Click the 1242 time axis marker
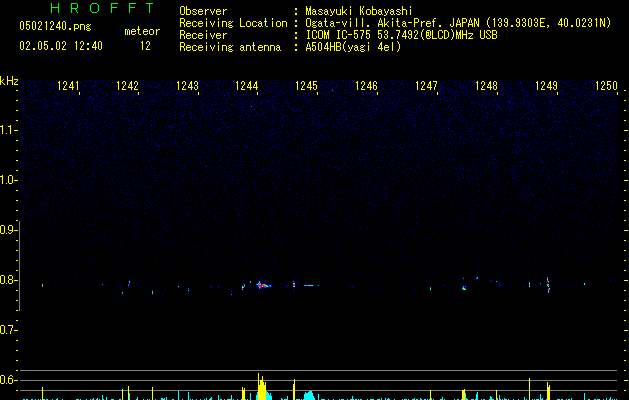 (127, 86)
